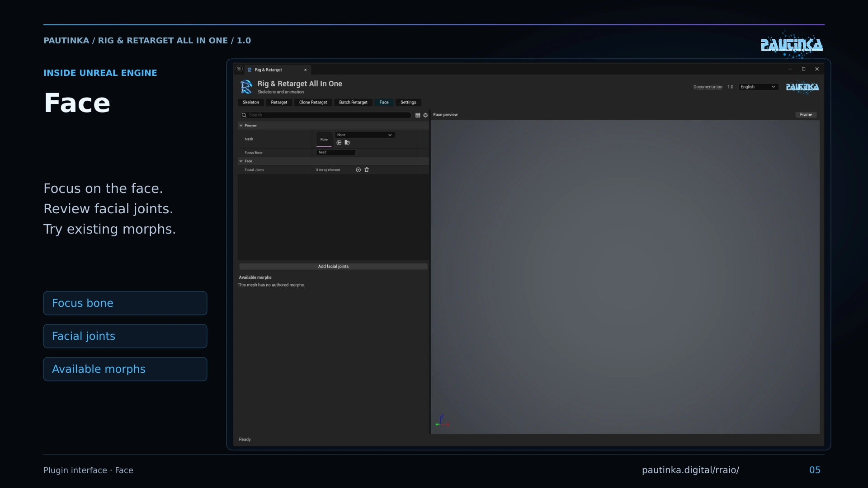Select the Face tab
Screen dimensions: 868x488
(x=384, y=103)
